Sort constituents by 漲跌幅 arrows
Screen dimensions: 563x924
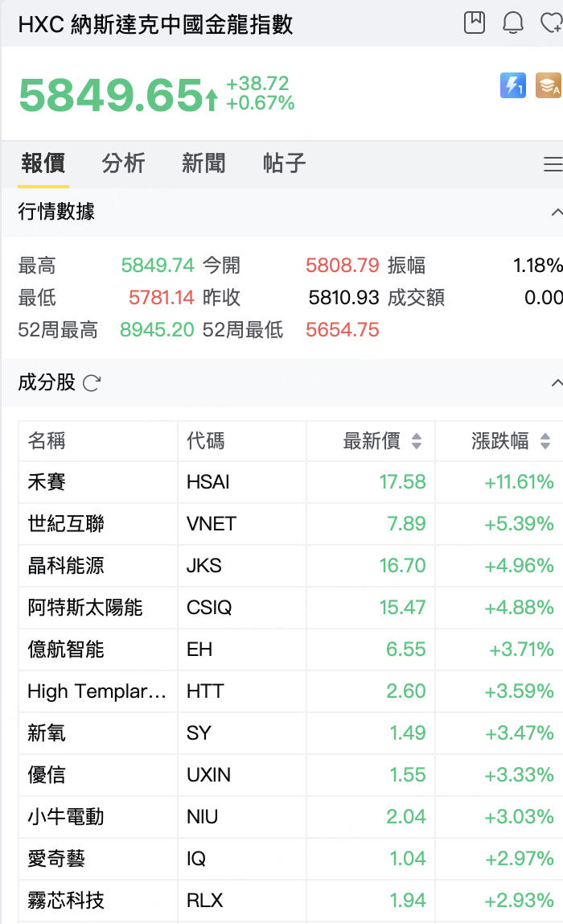tap(545, 441)
